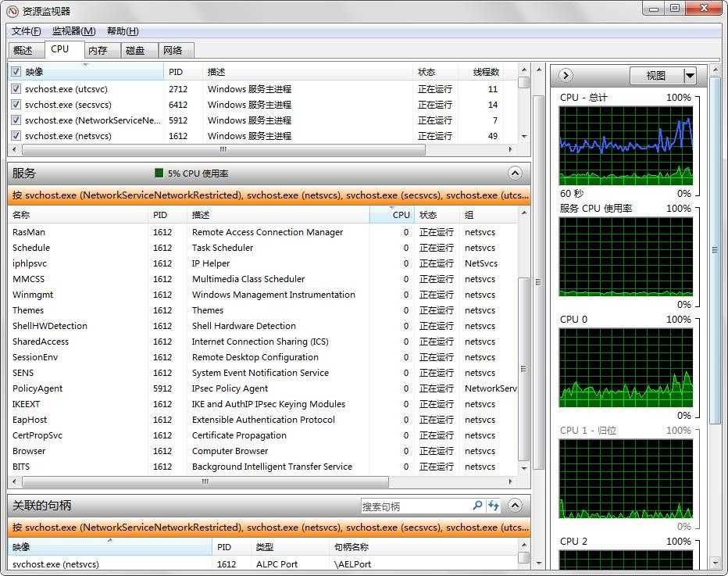The width and height of the screenshot is (728, 576).
Task: Open the 视图 dropdown arrow
Action: (x=690, y=76)
